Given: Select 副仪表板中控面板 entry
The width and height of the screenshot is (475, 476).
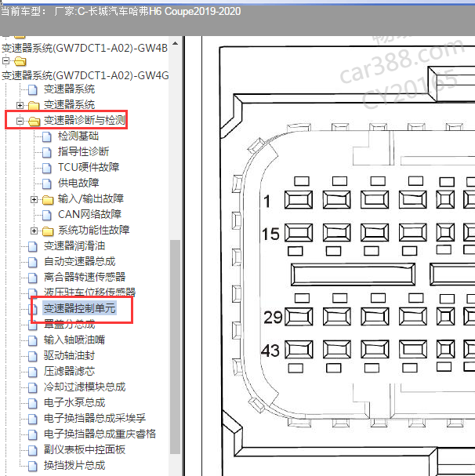Looking at the screenshot, I should (85, 450).
